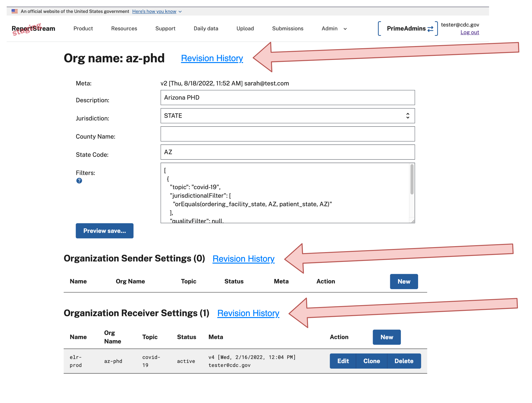The height and width of the screenshot is (403, 532).
Task: Select the Submissions menu item
Action: coord(288,28)
